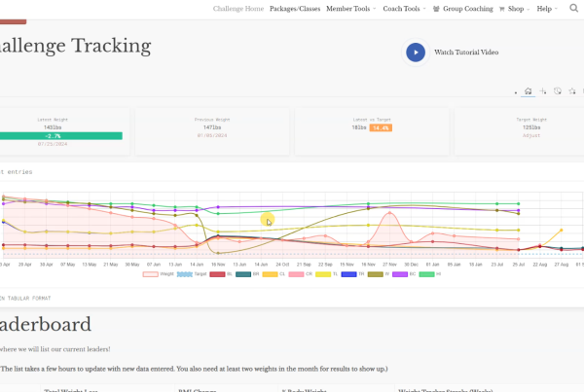Viewport: 584px width, 392px height.
Task: Click the star favorites icon
Action: [x=574, y=91]
